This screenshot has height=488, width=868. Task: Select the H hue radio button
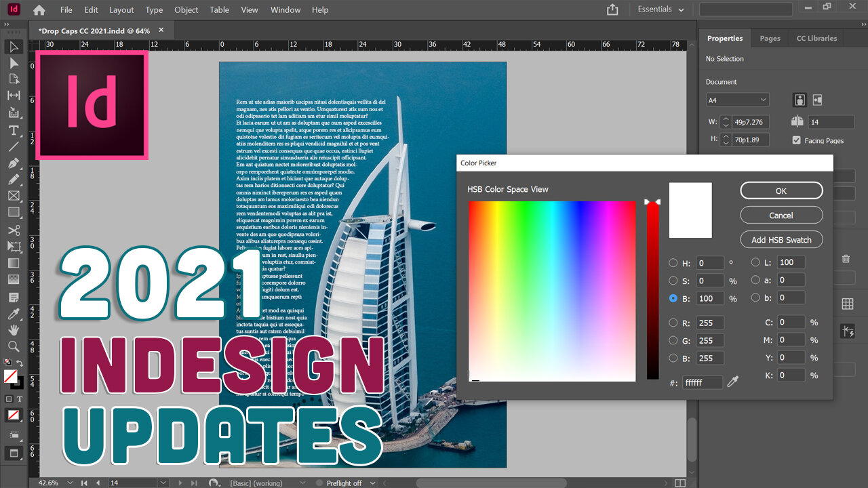pyautogui.click(x=673, y=263)
